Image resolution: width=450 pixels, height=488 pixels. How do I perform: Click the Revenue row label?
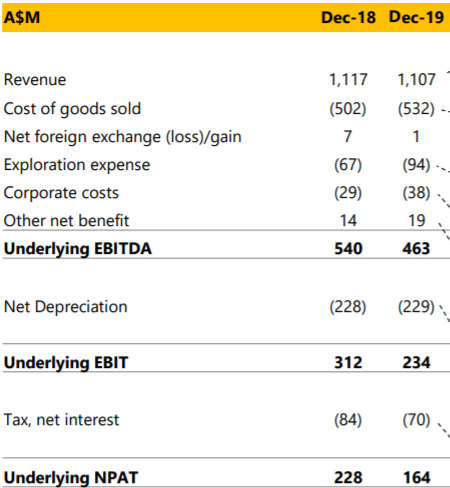coord(35,80)
